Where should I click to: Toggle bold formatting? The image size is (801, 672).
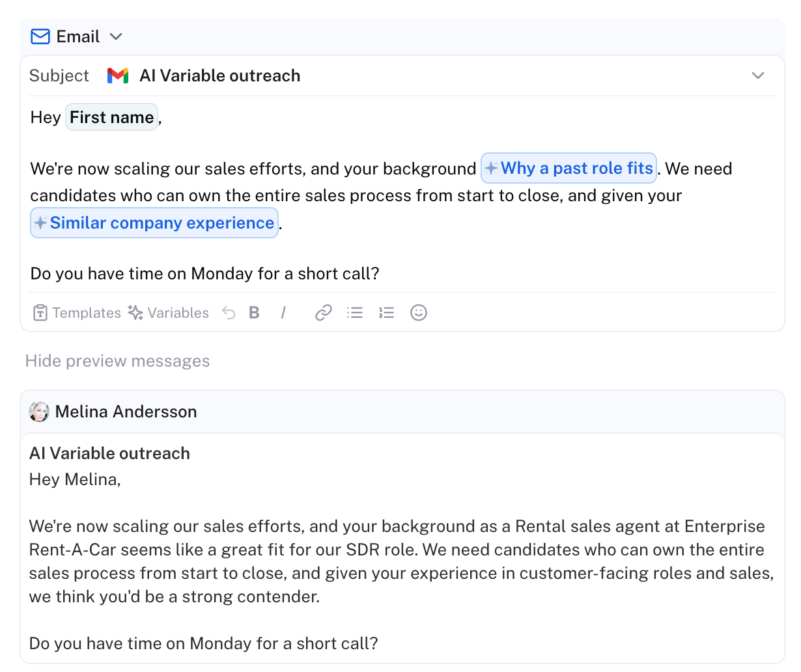pyautogui.click(x=254, y=313)
